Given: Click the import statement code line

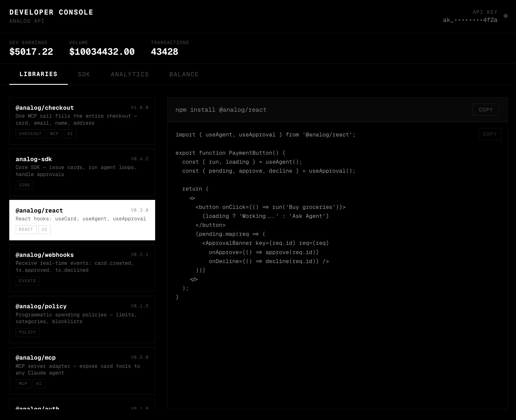Looking at the screenshot, I should pyautogui.click(x=266, y=135).
